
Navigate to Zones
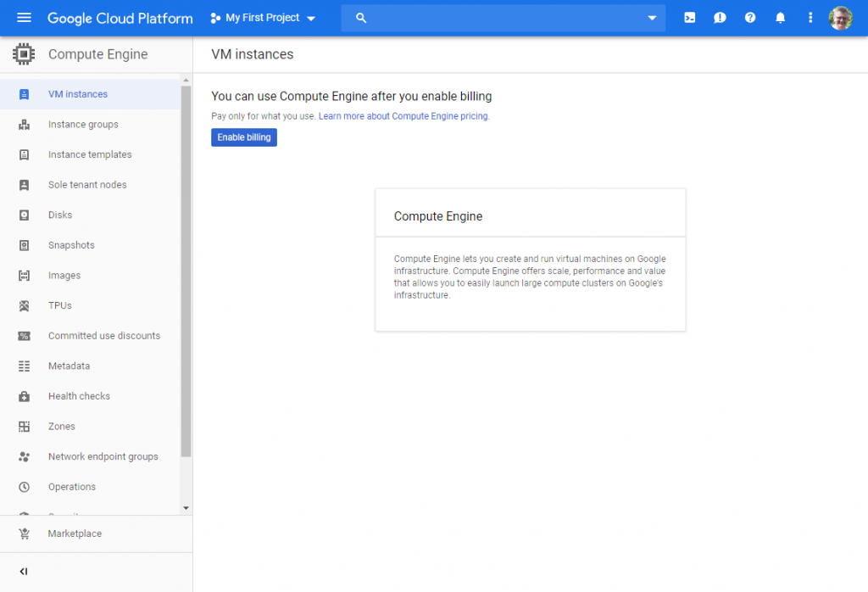(90, 427)
